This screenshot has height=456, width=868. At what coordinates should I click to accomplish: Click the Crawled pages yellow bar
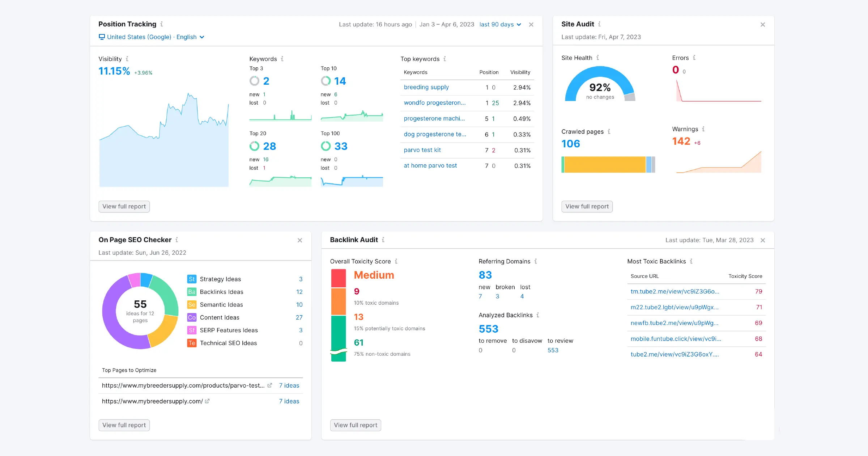pyautogui.click(x=605, y=165)
